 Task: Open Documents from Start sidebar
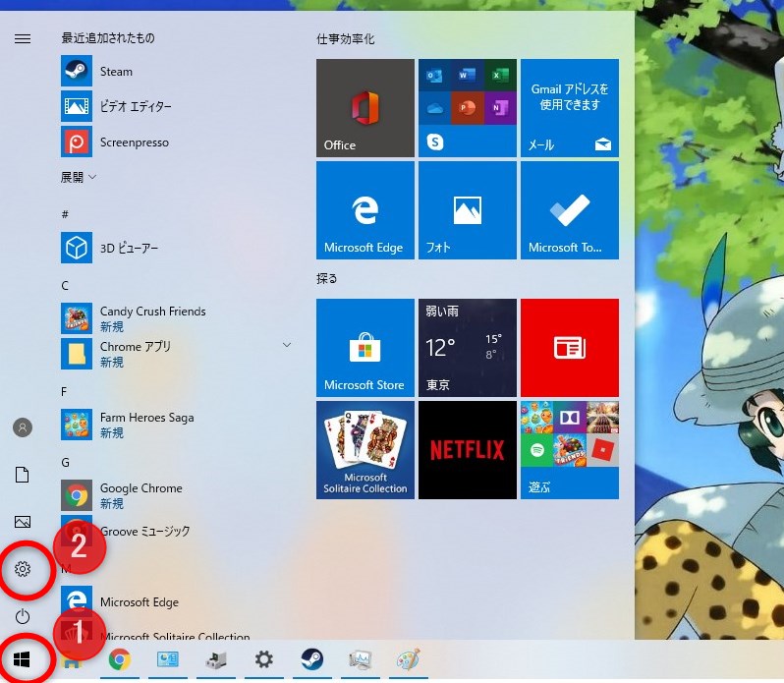tap(23, 475)
